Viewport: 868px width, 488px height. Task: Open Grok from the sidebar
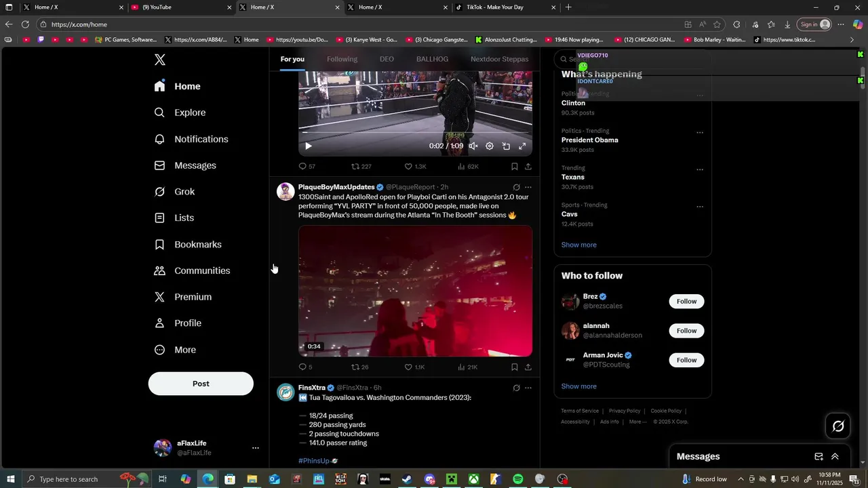click(x=174, y=192)
